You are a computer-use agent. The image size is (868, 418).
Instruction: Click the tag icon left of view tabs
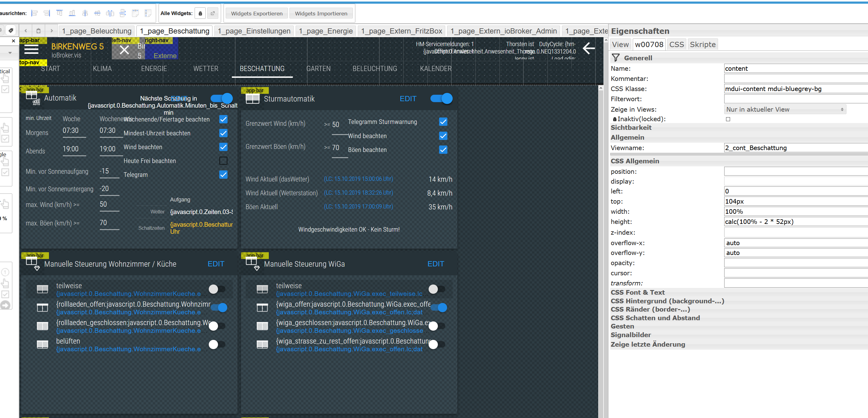(x=11, y=31)
